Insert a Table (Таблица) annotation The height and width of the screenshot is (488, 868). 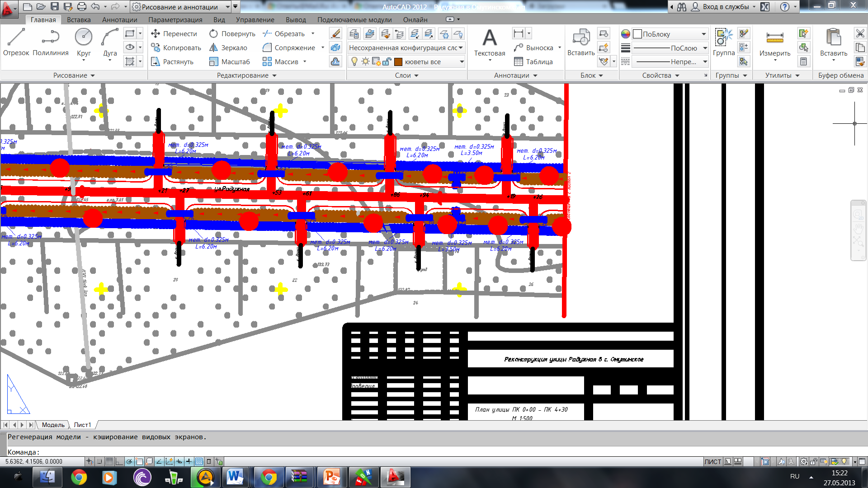[x=533, y=62]
